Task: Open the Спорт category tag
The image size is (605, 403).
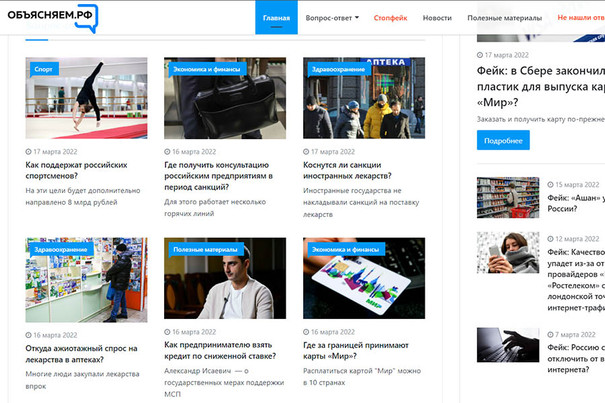Action: (44, 69)
